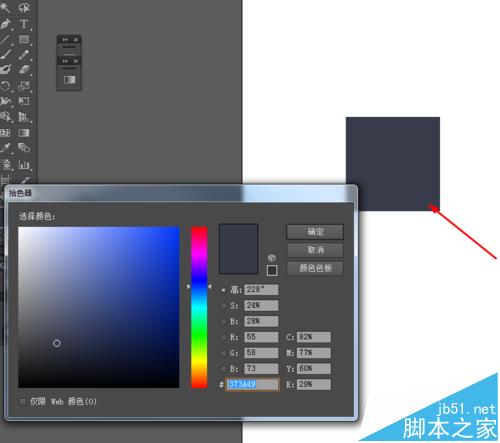500x443 pixels.
Task: Click the hue field showing 228°
Action: point(261,290)
